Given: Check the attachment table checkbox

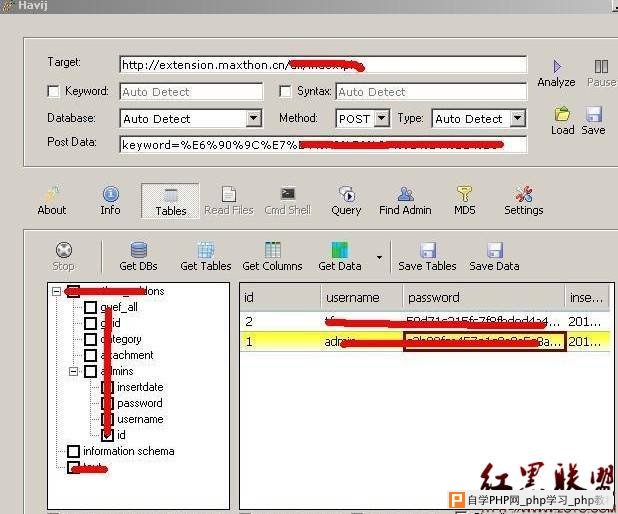Looking at the screenshot, I should (90, 355).
